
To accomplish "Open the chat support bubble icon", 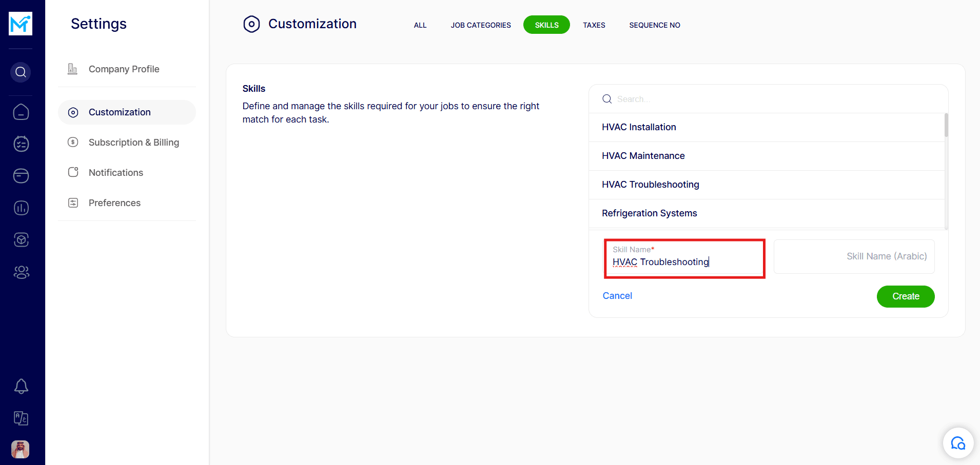I will coord(957,443).
